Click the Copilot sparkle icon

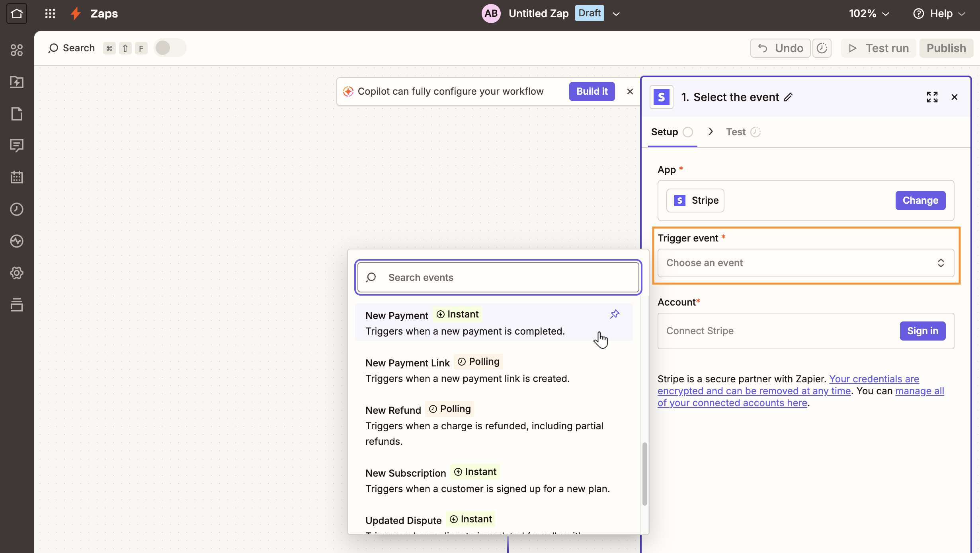point(348,92)
